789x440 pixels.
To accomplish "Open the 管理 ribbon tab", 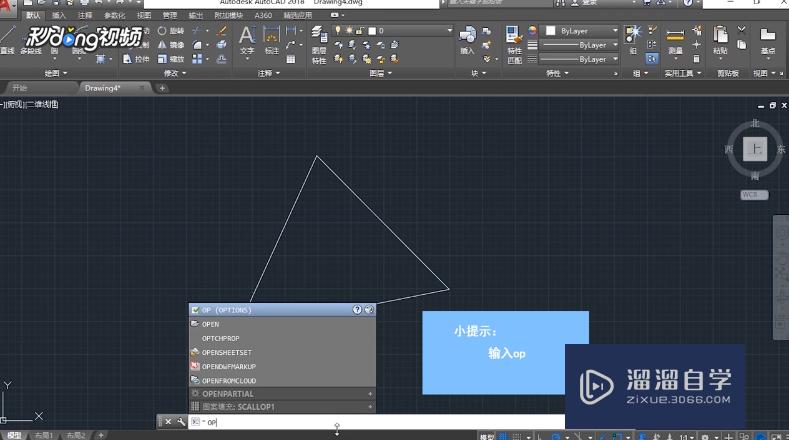I will 170,16.
